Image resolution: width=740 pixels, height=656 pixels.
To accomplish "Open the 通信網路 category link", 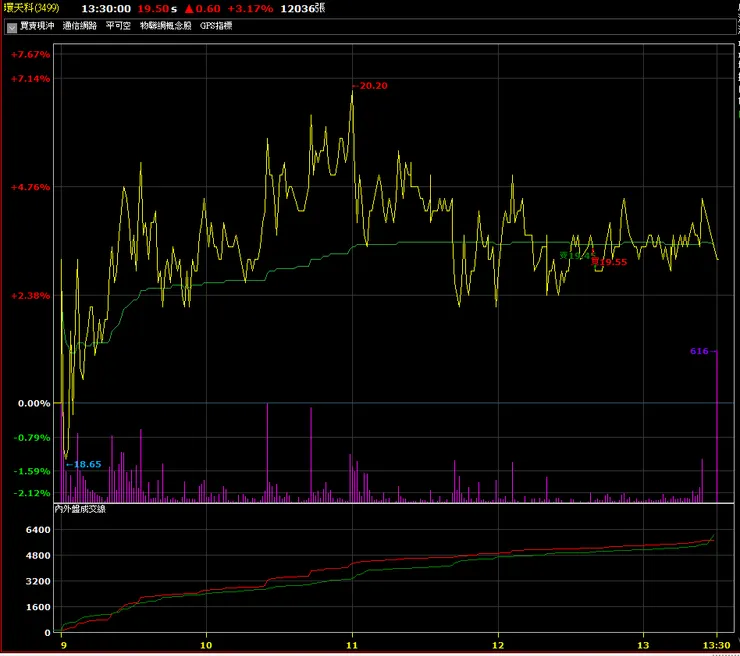I will click(80, 26).
